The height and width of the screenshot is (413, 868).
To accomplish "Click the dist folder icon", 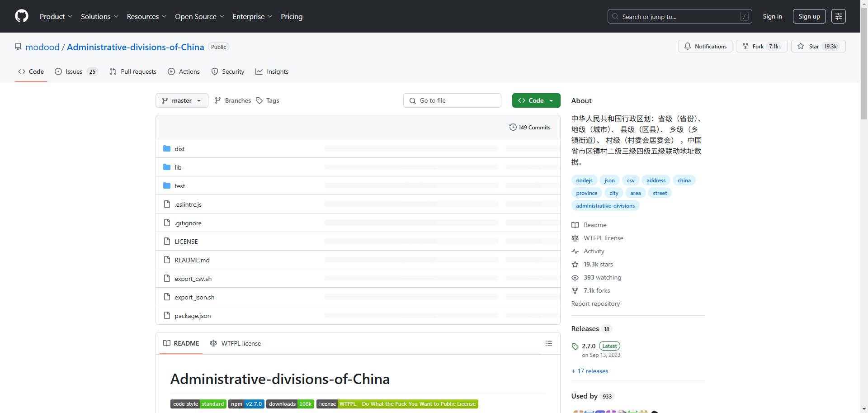I will click(x=167, y=149).
